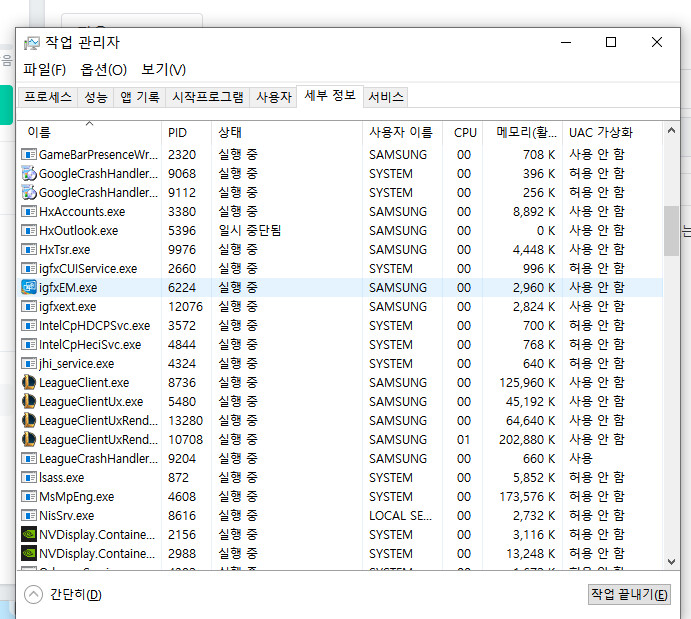Click the 작업 끝내기 button
Image resolution: width=691 pixels, height=619 pixels.
tap(629, 594)
